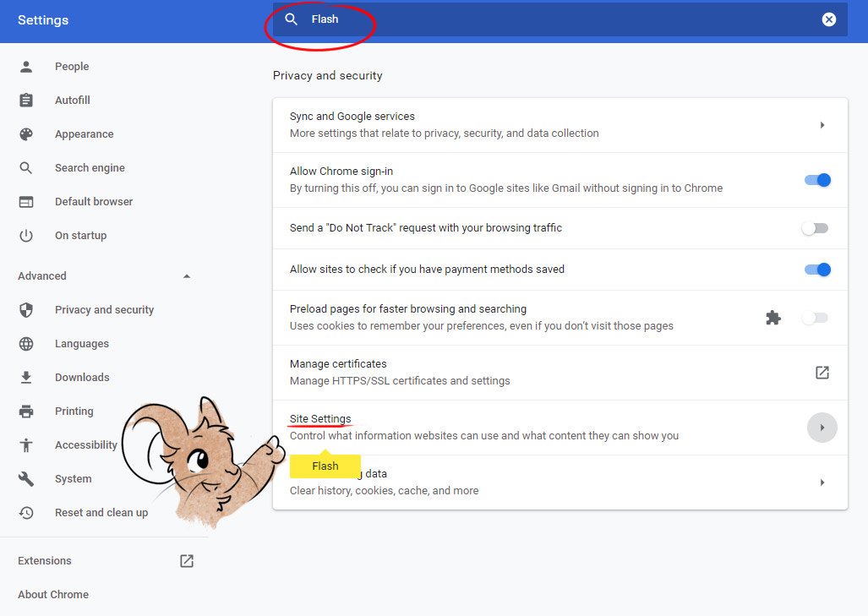Click 'Manage HTTPS/SSL certificates and settings' text
Screen dimensions: 868x616
coord(400,381)
